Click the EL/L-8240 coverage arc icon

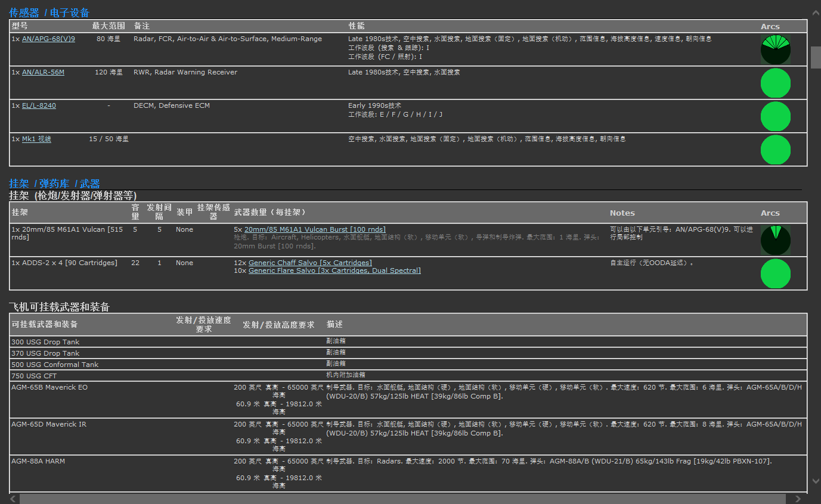775,117
